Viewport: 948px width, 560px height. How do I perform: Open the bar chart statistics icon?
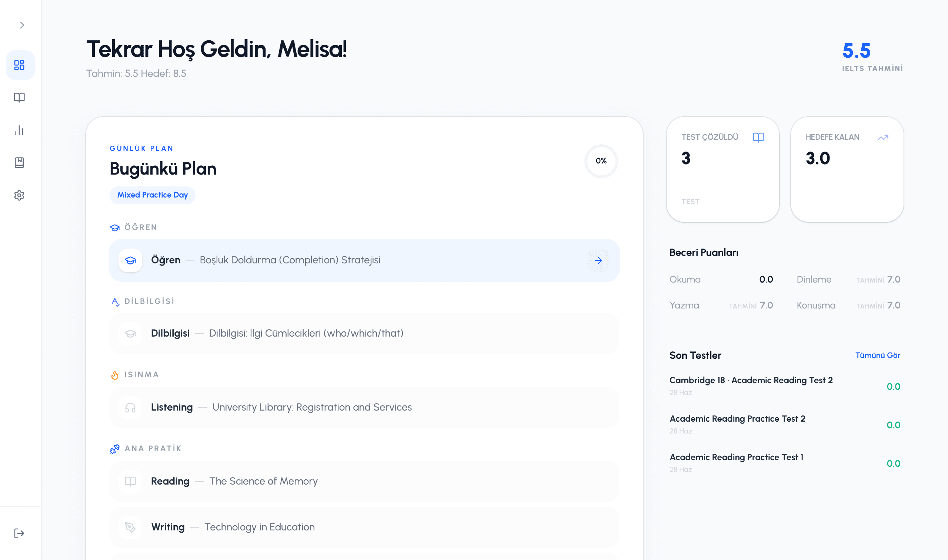point(19,131)
